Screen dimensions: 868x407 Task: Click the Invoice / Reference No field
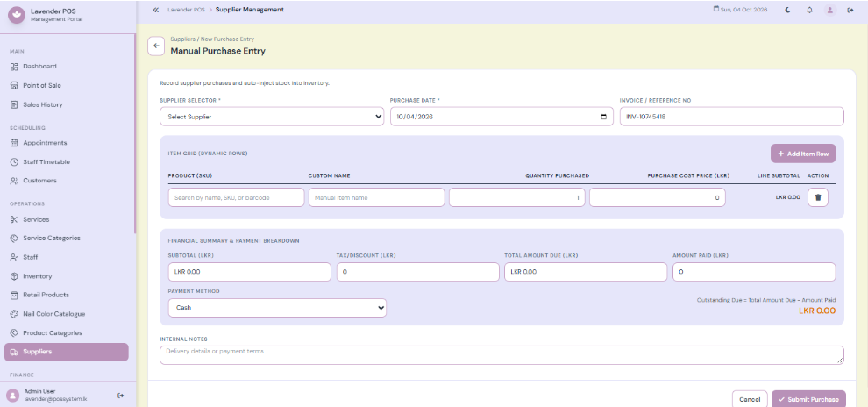(x=732, y=117)
